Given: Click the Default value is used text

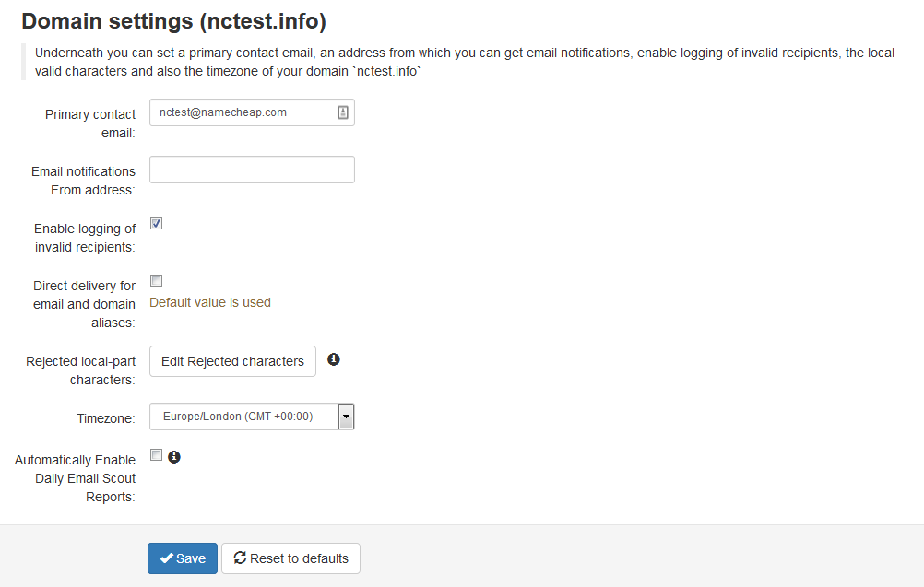Looking at the screenshot, I should coord(209,302).
